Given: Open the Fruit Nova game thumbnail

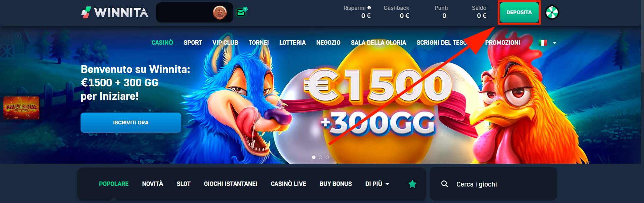Looking at the screenshot, I should 21,108.
